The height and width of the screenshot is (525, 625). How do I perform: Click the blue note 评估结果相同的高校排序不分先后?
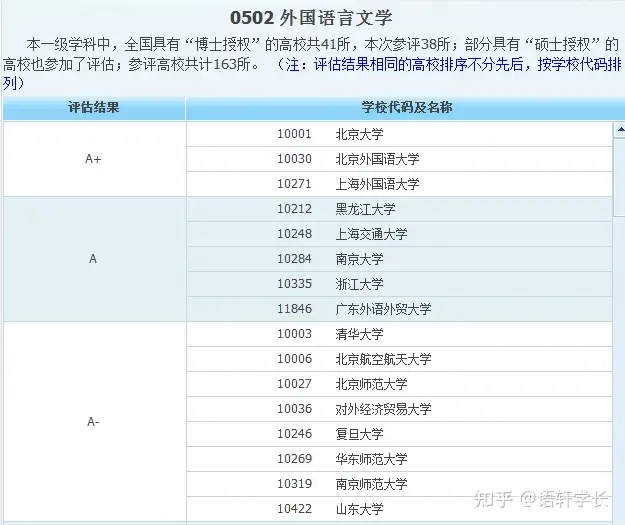[x=419, y=65]
